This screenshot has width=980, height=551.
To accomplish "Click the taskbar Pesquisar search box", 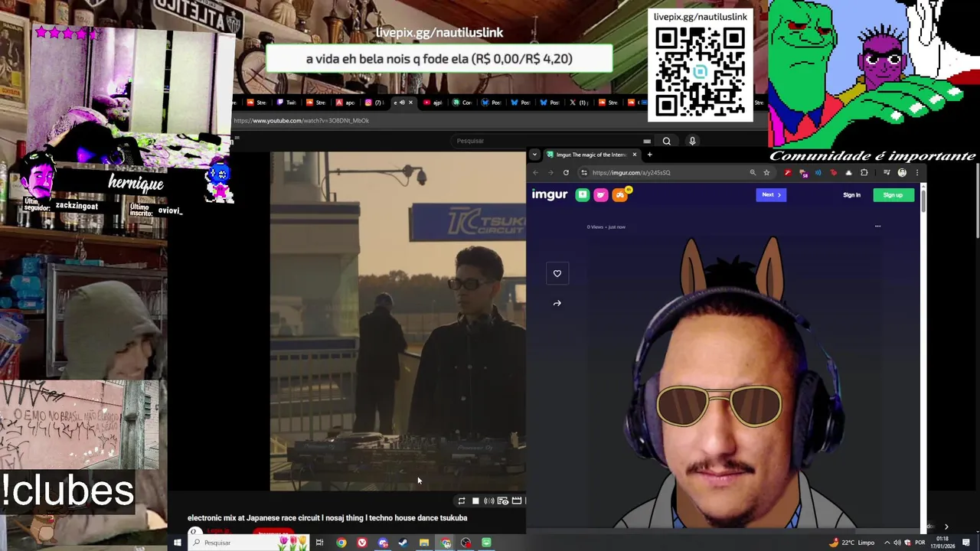I will click(x=249, y=543).
